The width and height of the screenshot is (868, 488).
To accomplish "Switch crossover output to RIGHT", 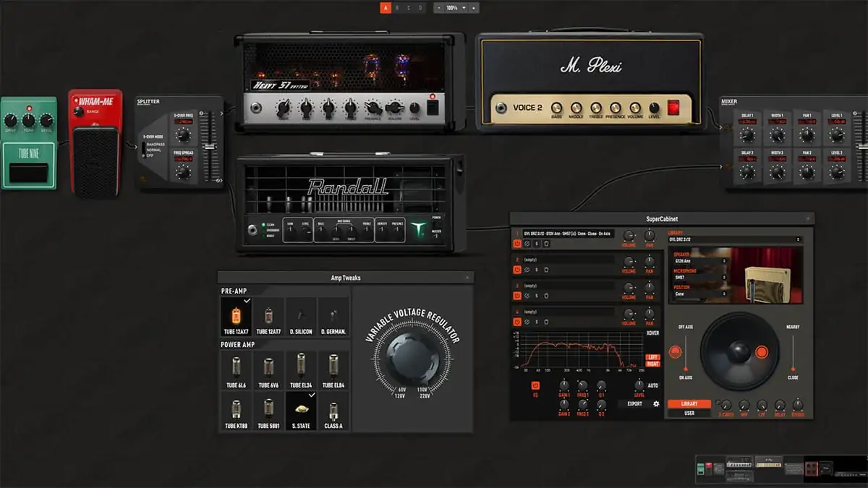I will 652,364.
